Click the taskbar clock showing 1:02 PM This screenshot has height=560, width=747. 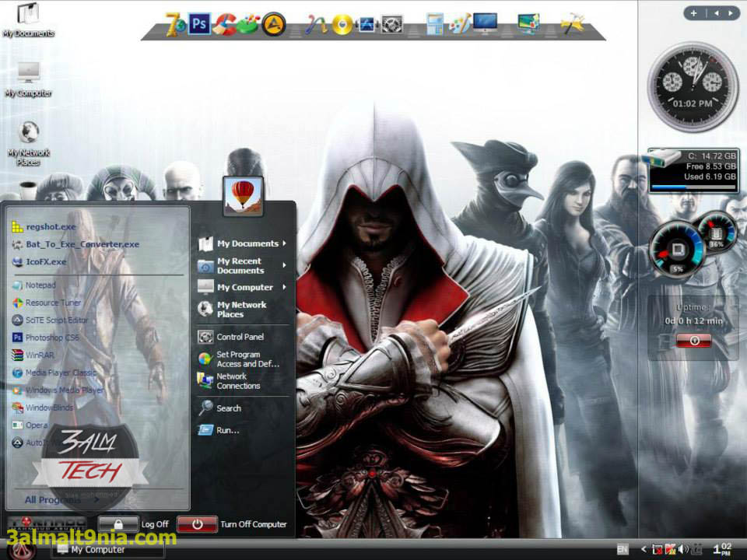coord(722,549)
